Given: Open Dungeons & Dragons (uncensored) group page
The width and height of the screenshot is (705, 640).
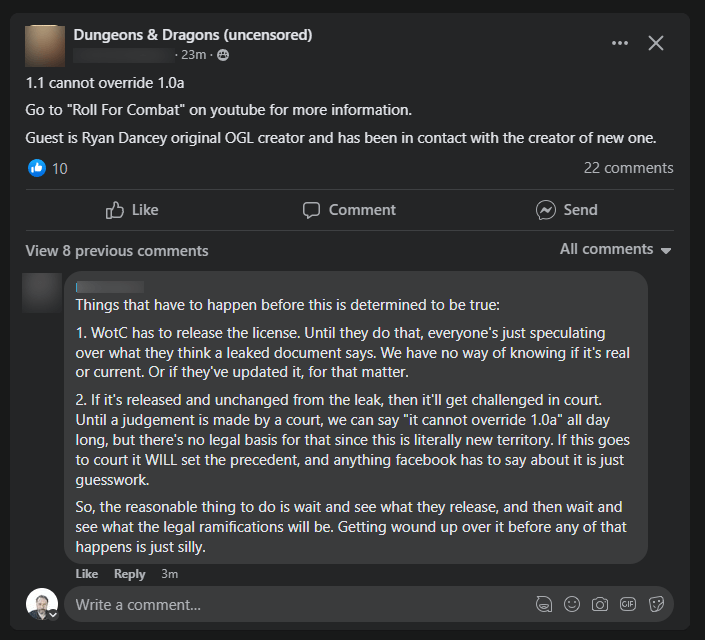Looking at the screenshot, I should click(193, 35).
